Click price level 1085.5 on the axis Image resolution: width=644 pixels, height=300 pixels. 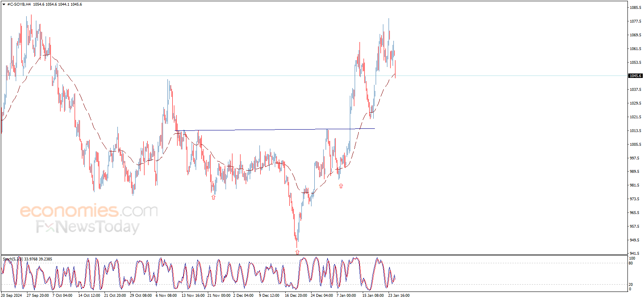(x=636, y=8)
